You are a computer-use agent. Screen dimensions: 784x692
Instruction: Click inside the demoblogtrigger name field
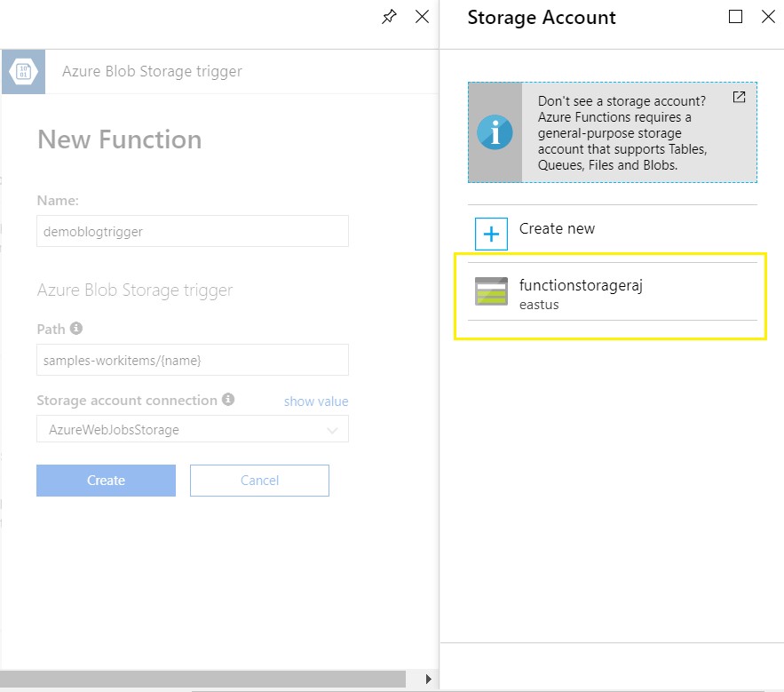[192, 231]
